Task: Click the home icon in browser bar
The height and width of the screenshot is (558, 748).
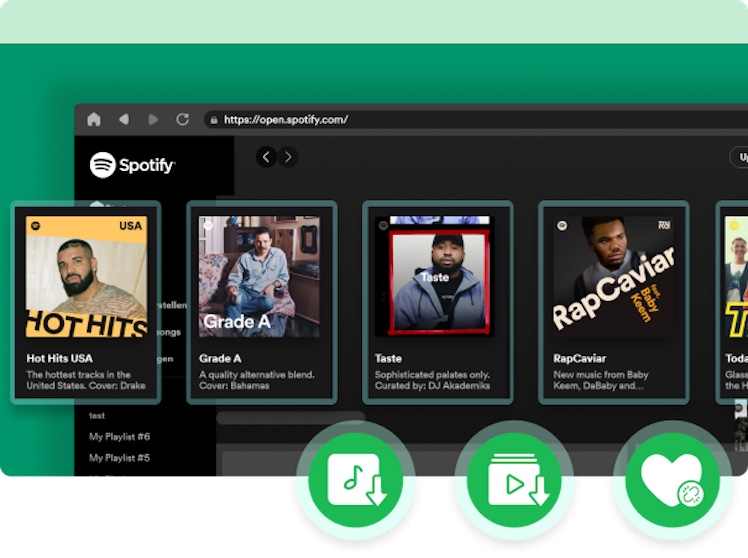Action: [94, 119]
